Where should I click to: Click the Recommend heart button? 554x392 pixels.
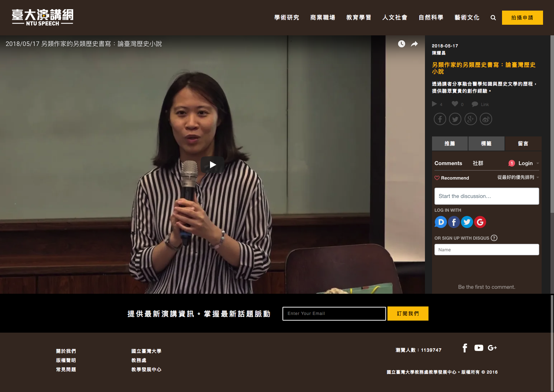click(x=452, y=178)
